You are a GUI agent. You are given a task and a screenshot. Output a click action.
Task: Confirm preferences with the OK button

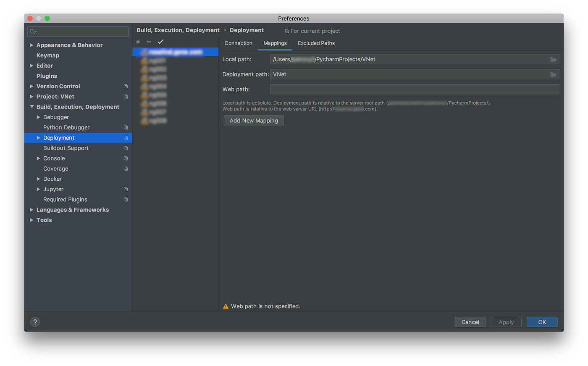pyautogui.click(x=542, y=322)
